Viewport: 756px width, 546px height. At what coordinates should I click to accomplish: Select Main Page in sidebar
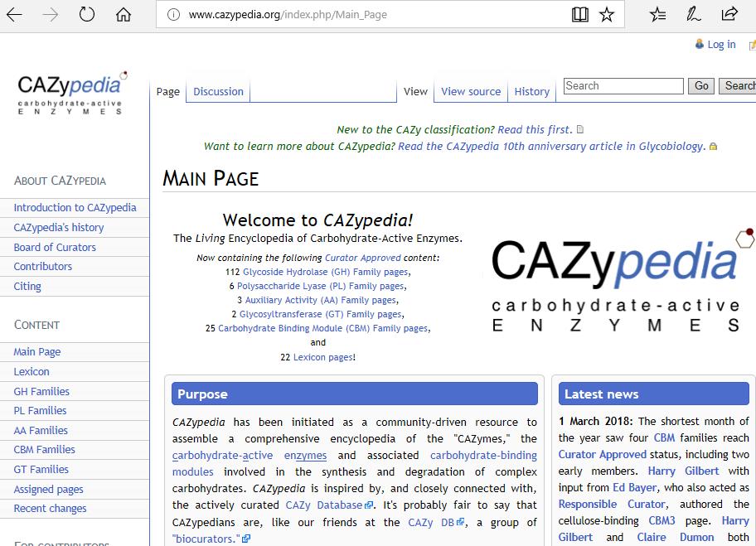click(37, 352)
